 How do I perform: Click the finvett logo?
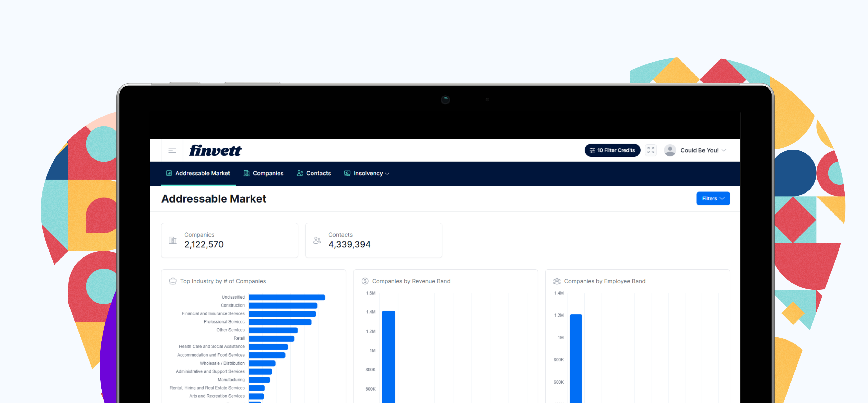[215, 150]
